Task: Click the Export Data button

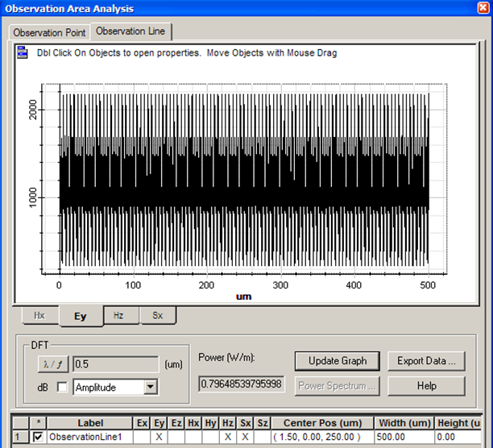Action: (x=426, y=361)
